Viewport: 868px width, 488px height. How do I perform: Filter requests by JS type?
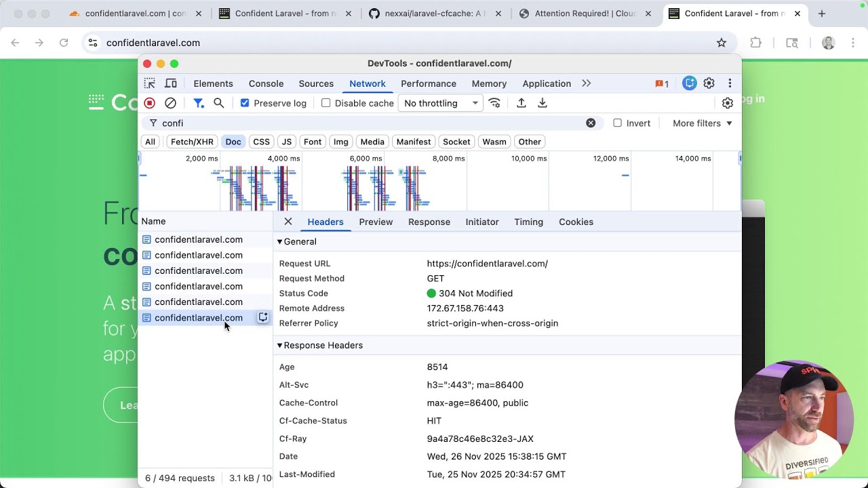287,142
